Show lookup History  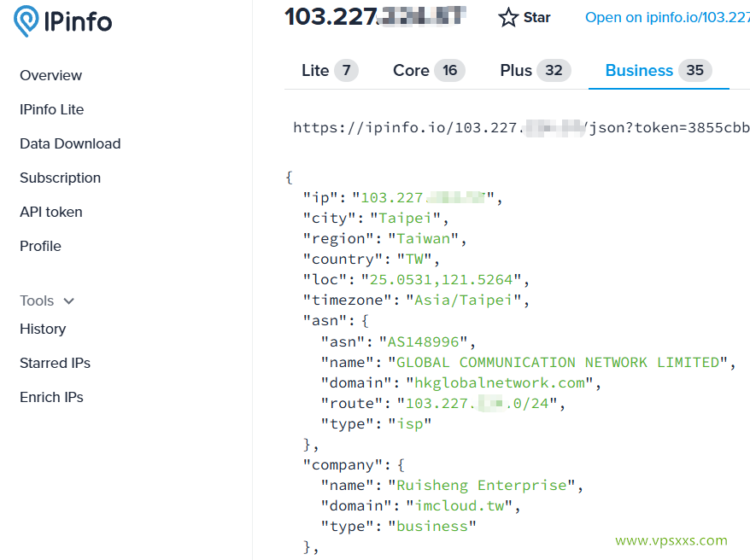43,329
